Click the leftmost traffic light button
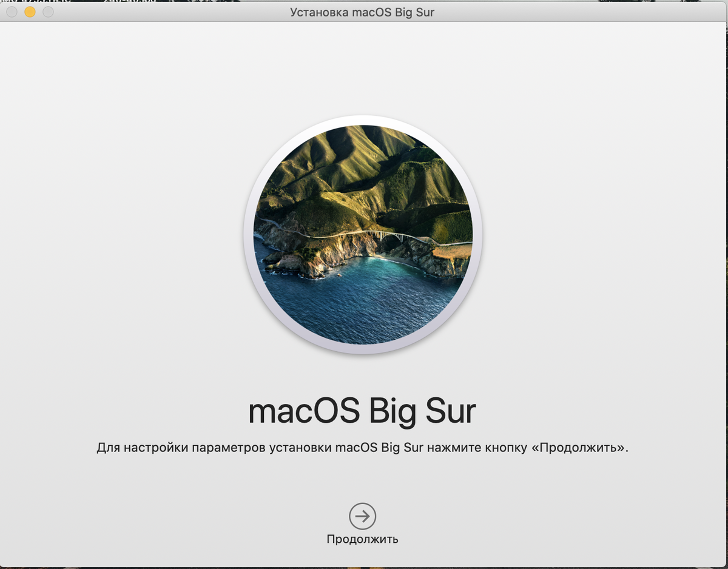728x569 pixels. coord(12,12)
